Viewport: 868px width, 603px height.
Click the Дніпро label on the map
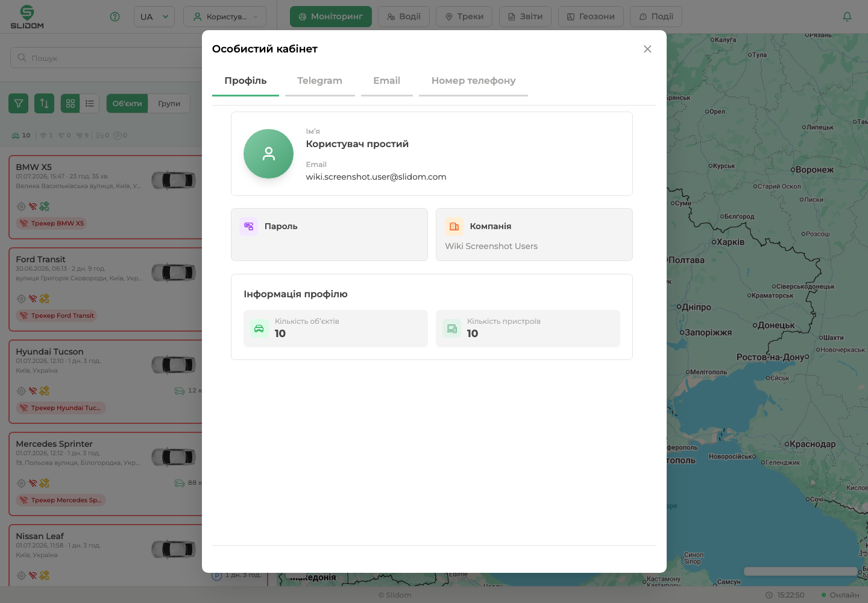click(696, 307)
